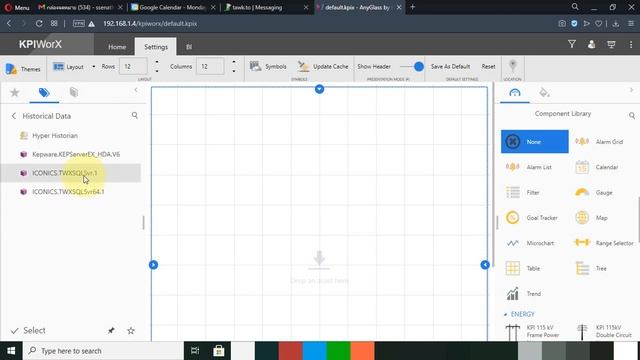Open the KPIWorX more options menu
The width and height of the screenshot is (640, 360).
(631, 44)
